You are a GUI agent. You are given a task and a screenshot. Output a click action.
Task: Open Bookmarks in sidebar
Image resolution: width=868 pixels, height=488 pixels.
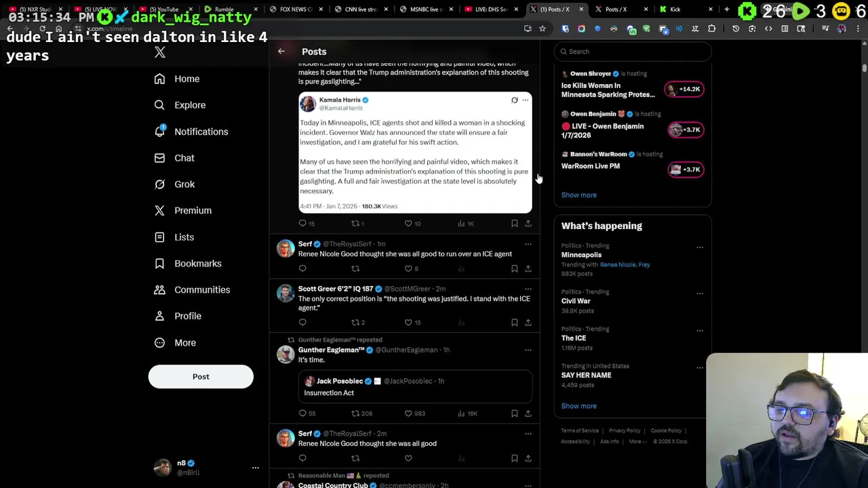188,264
